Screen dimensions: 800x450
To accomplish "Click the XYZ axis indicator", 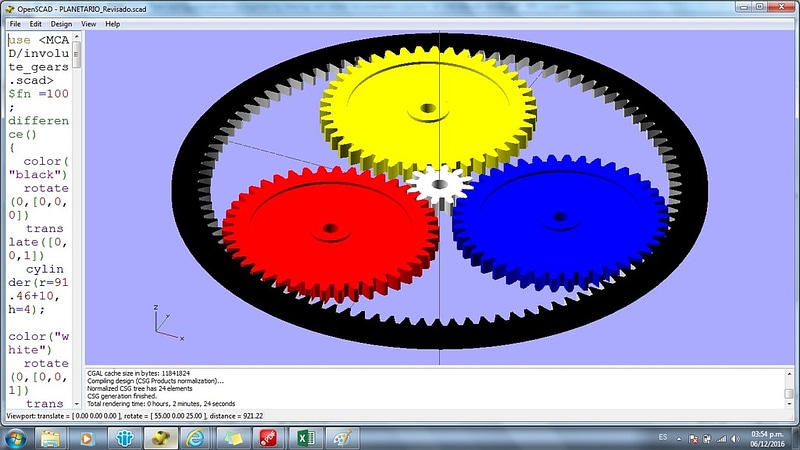I will point(167,323).
